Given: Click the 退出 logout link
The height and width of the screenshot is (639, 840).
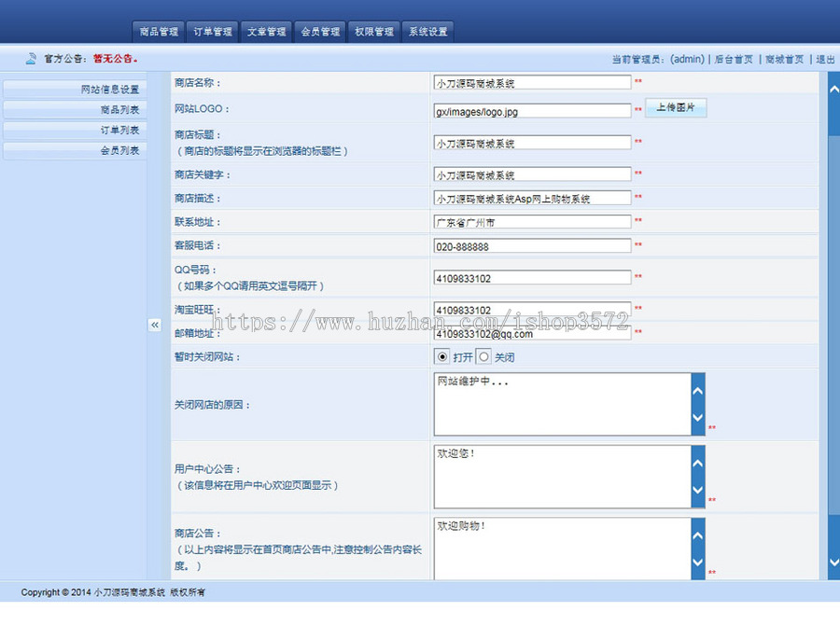Looking at the screenshot, I should pyautogui.click(x=825, y=58).
